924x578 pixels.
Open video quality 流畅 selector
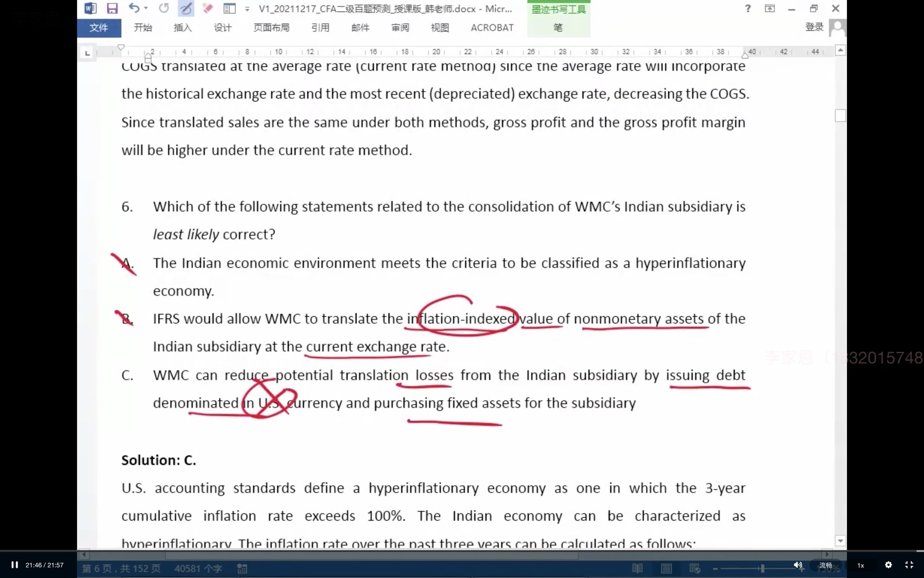coord(826,565)
